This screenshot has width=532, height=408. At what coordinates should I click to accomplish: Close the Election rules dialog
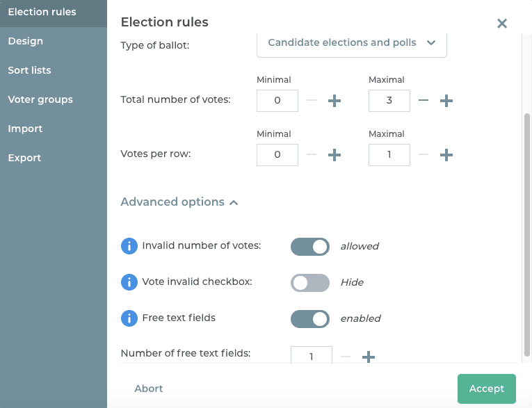(502, 24)
